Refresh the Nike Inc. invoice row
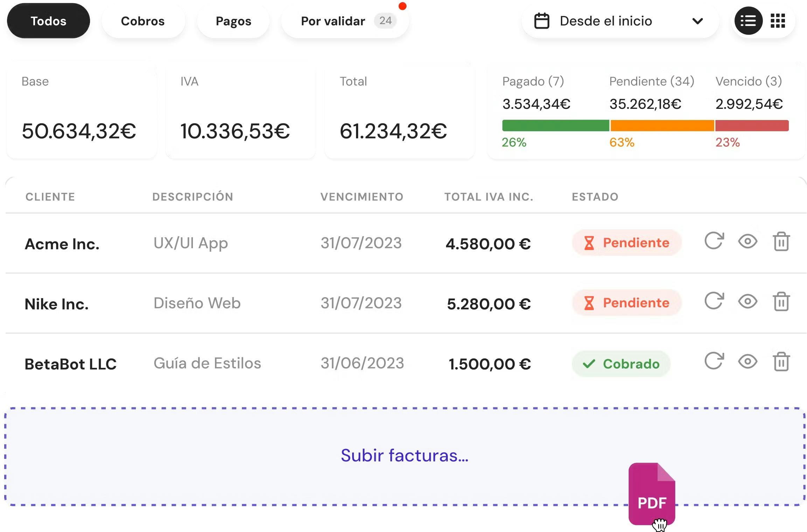This screenshot has height=532, width=807. (714, 301)
